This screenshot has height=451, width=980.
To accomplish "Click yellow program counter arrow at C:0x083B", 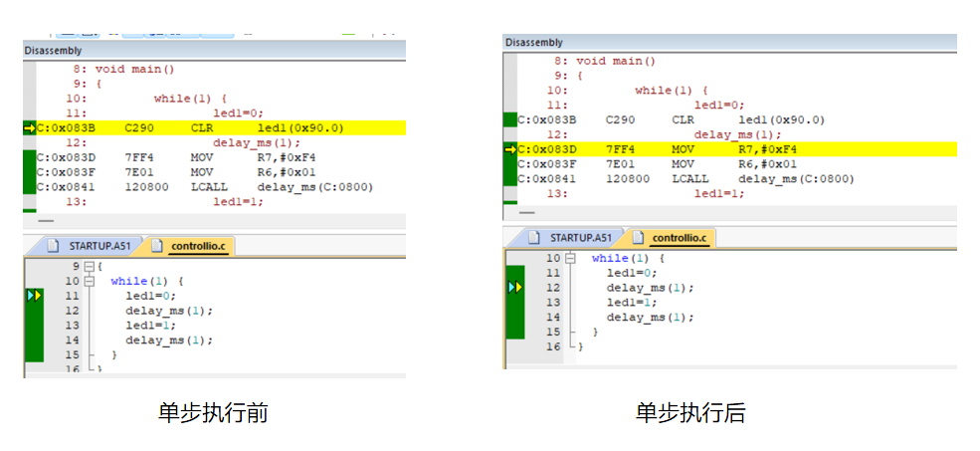I will [29, 128].
